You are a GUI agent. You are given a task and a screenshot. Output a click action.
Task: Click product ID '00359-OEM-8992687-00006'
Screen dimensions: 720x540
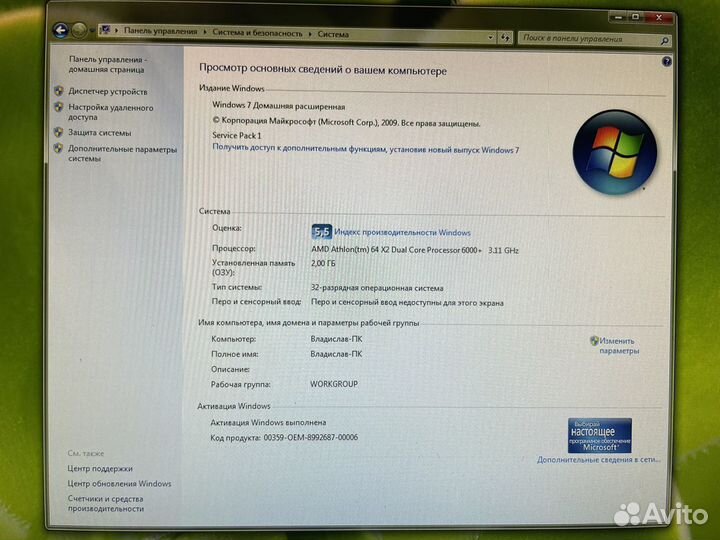pyautogui.click(x=311, y=438)
